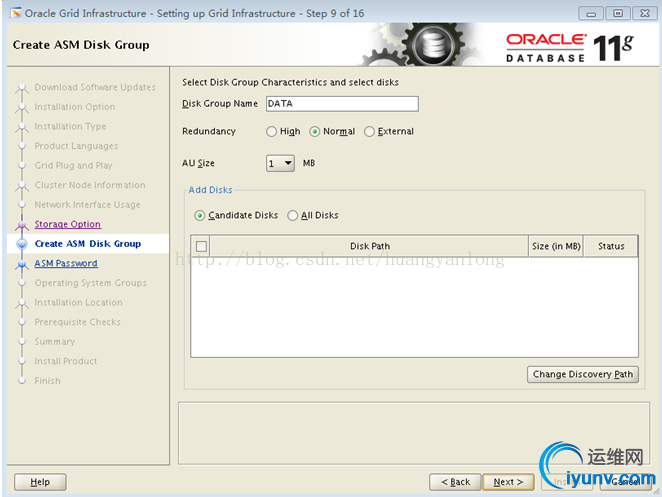The width and height of the screenshot is (662, 497).
Task: Select External redundancy radio button
Action: click(369, 132)
